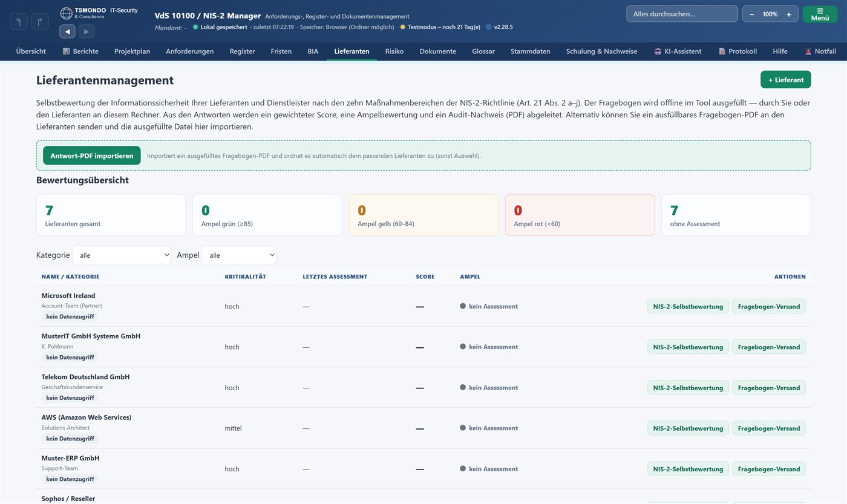Open the Fristen tab
Image resolution: width=847 pixels, height=504 pixels.
[281, 51]
